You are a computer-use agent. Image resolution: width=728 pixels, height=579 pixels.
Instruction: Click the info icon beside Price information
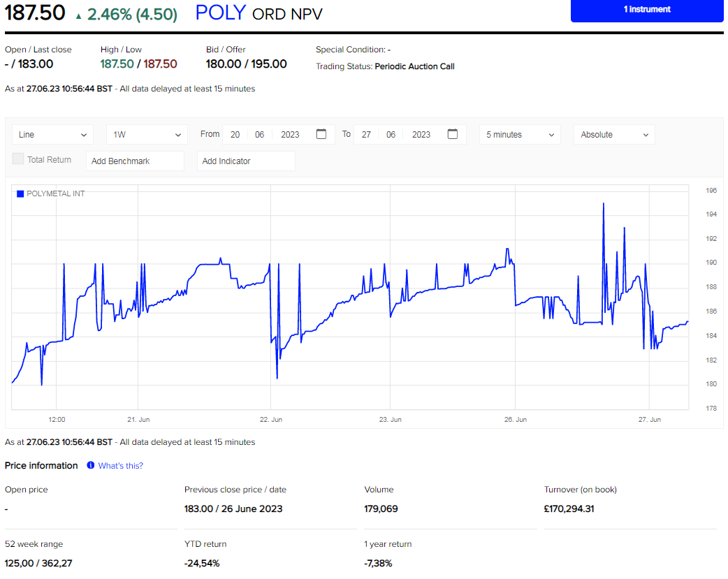click(91, 465)
